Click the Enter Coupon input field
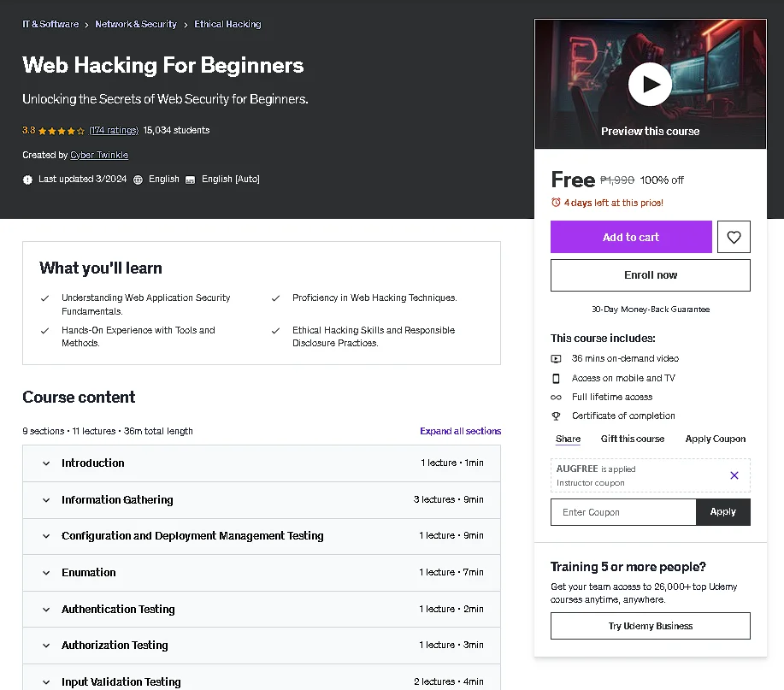Screen dimensions: 784x690 [x=623, y=512]
